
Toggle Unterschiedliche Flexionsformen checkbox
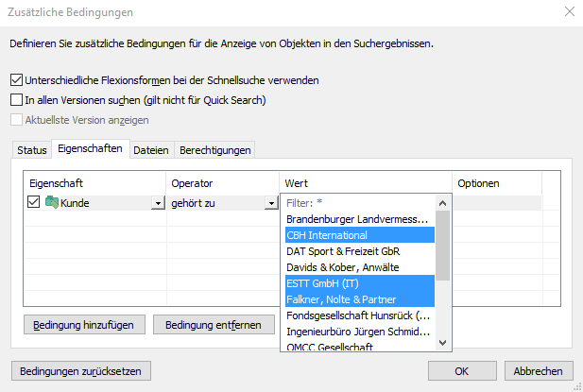pos(16,81)
